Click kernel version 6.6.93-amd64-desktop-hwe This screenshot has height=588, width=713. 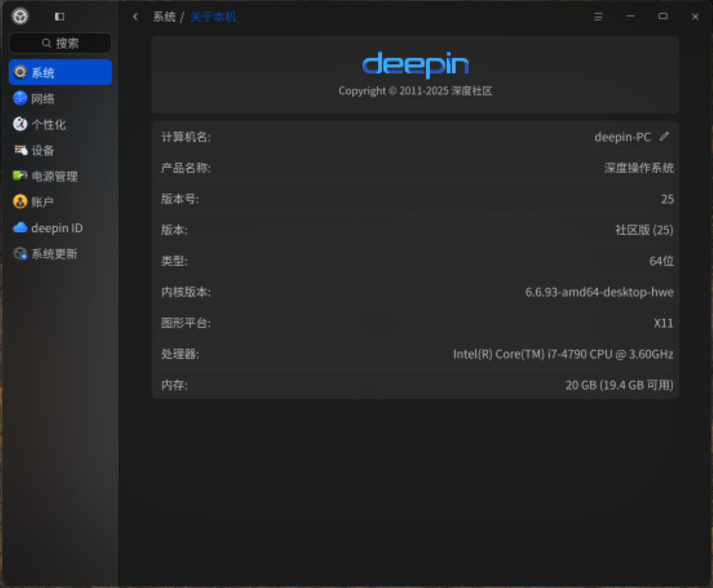tap(599, 291)
